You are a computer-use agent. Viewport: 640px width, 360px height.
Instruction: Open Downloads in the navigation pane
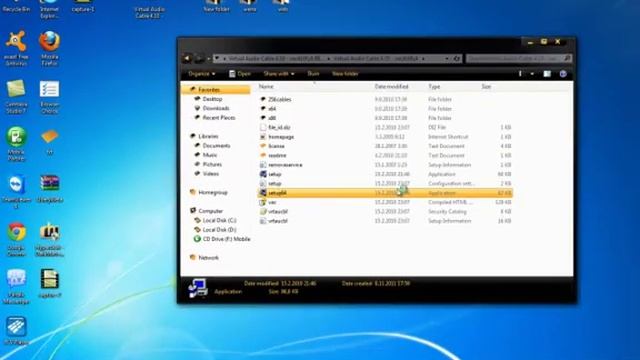click(x=216, y=109)
